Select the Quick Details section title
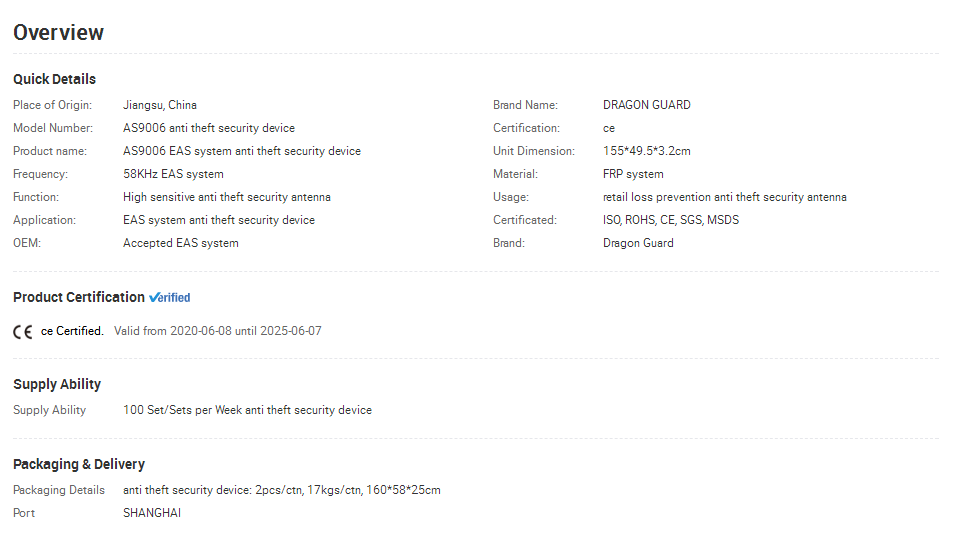 (55, 79)
